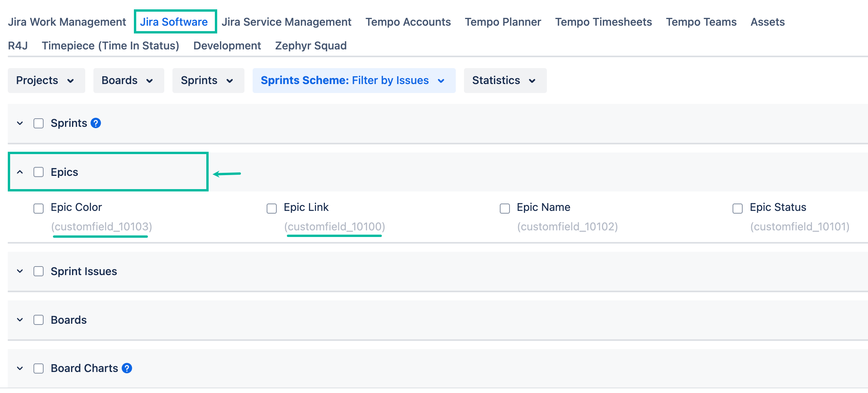Image resolution: width=868 pixels, height=393 pixels.
Task: Click the Epics section title
Action: [x=65, y=172]
